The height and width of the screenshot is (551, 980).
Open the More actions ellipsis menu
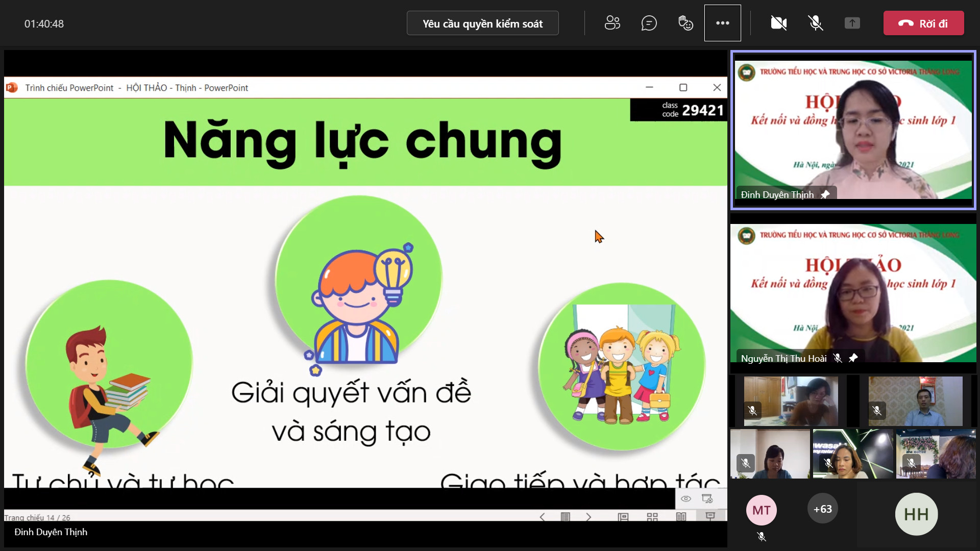[x=722, y=23]
